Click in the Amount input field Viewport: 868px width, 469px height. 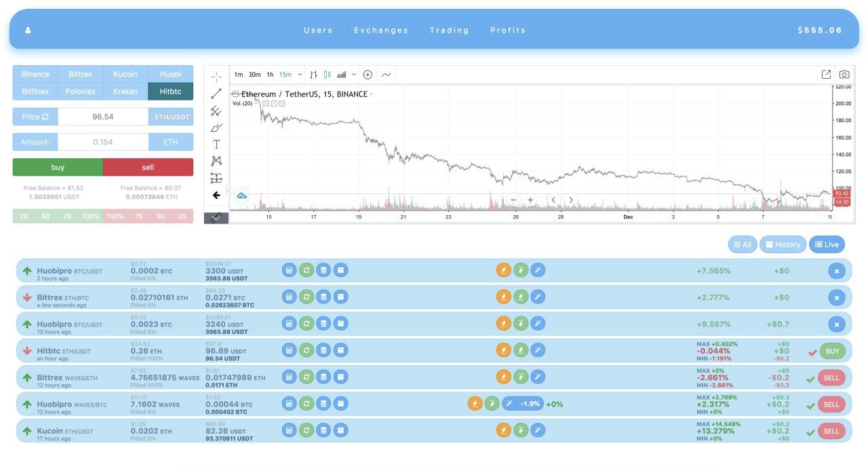[103, 142]
